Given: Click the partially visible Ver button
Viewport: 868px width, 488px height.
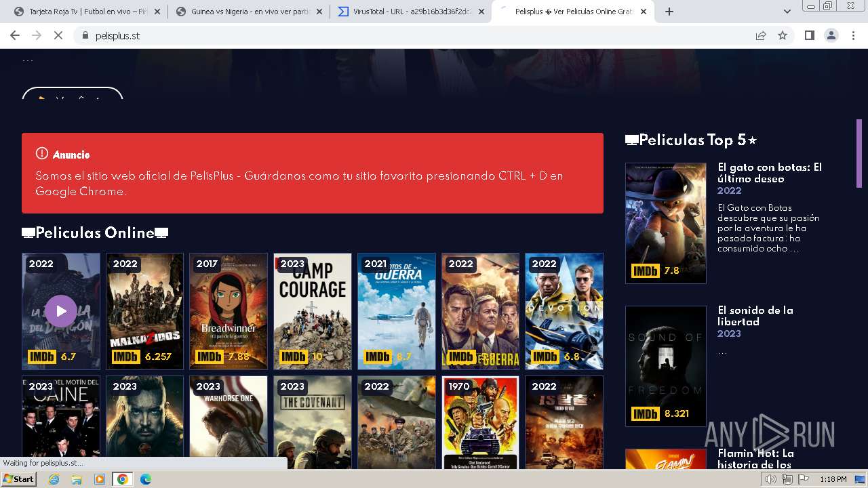Looking at the screenshot, I should point(73,94).
